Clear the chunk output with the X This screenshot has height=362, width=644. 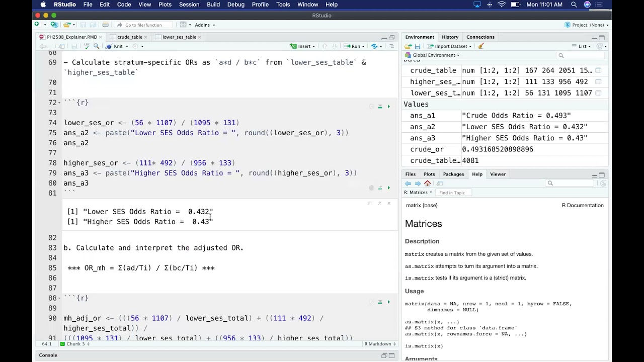tap(388, 204)
